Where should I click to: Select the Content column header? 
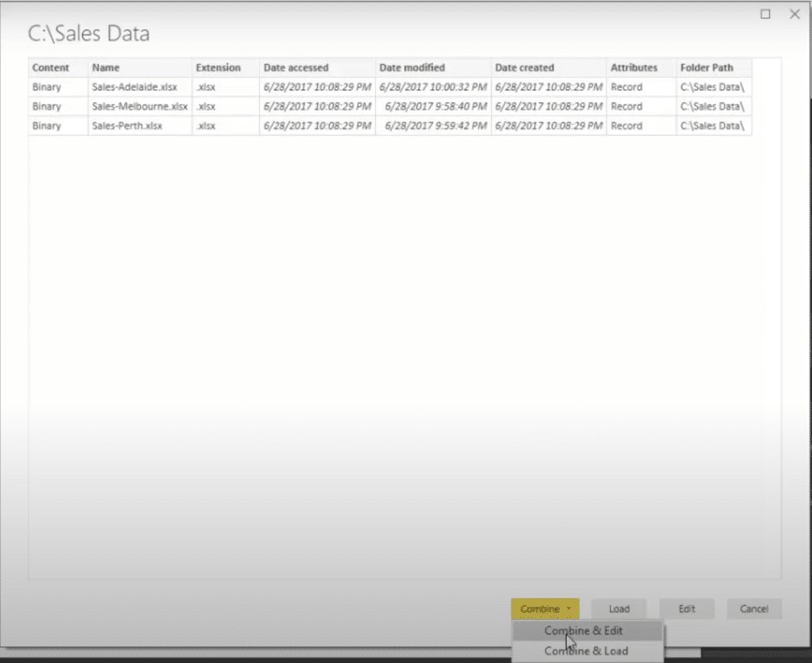(x=58, y=68)
